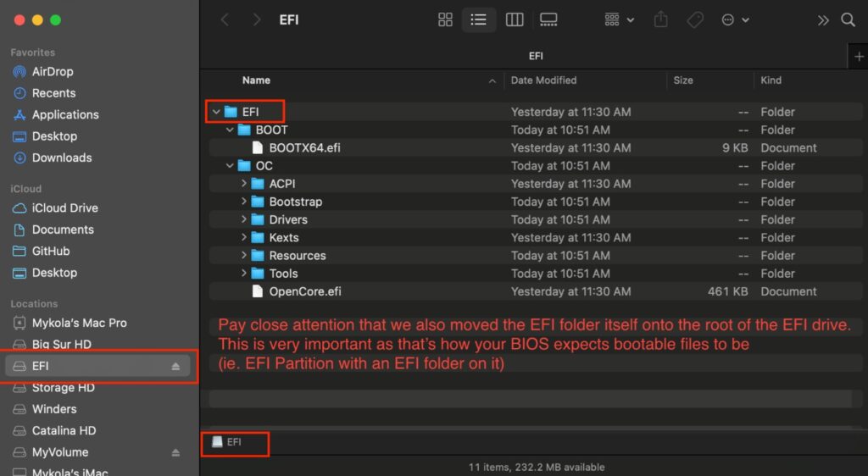Select the Kexts folder name
The width and height of the screenshot is (868, 476).
tap(283, 238)
